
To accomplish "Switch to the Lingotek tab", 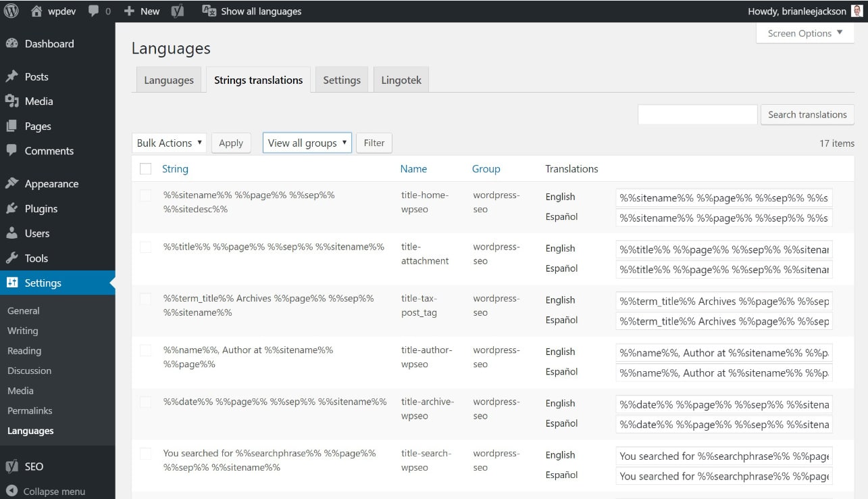I will pyautogui.click(x=401, y=80).
